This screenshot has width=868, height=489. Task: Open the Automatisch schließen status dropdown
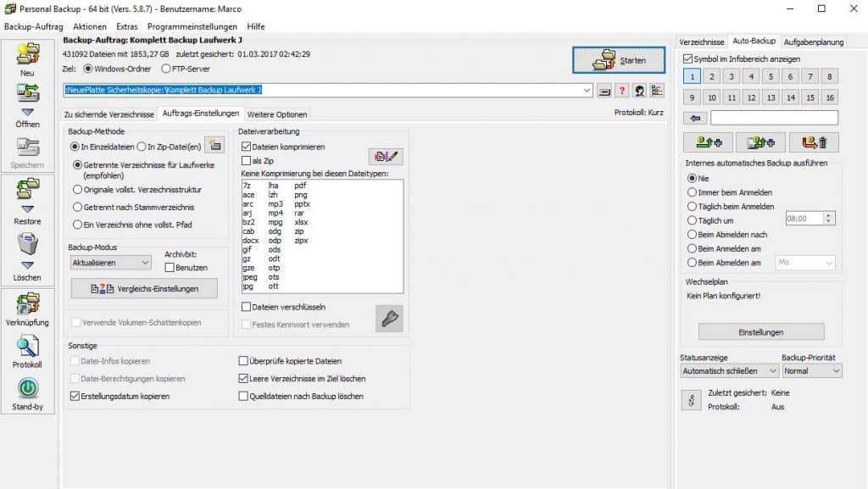coord(729,370)
